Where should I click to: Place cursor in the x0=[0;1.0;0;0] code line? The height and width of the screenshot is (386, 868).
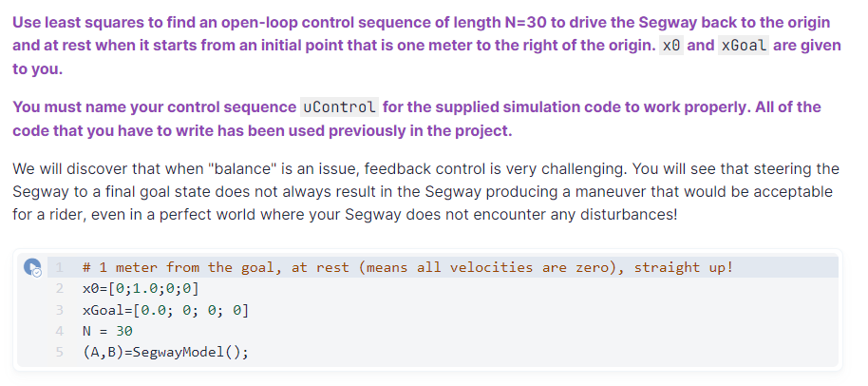tap(141, 288)
